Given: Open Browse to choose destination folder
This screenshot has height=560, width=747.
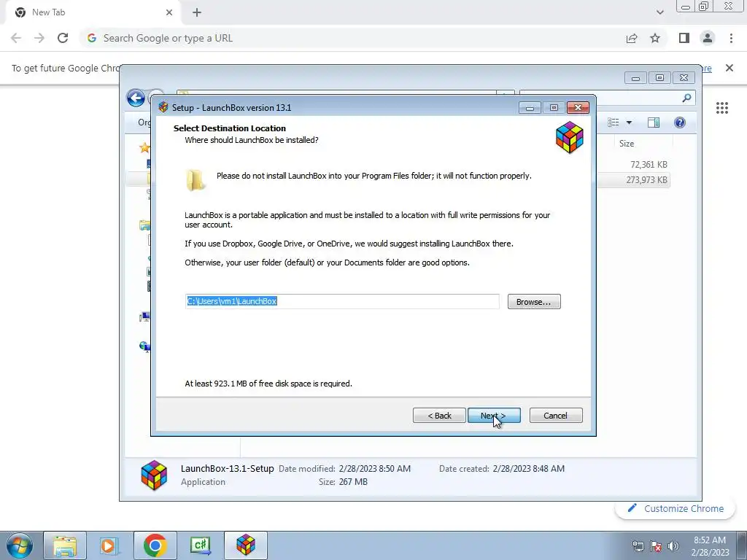Looking at the screenshot, I should click(533, 301).
